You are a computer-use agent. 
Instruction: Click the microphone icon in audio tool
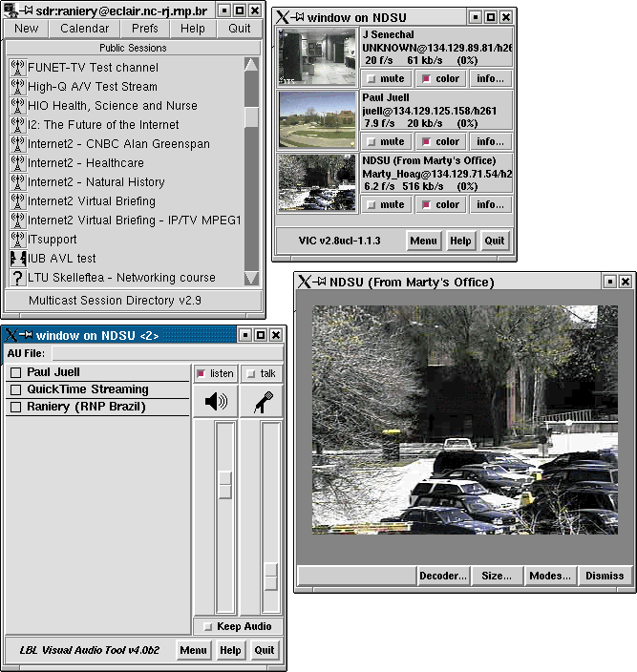pos(262,402)
